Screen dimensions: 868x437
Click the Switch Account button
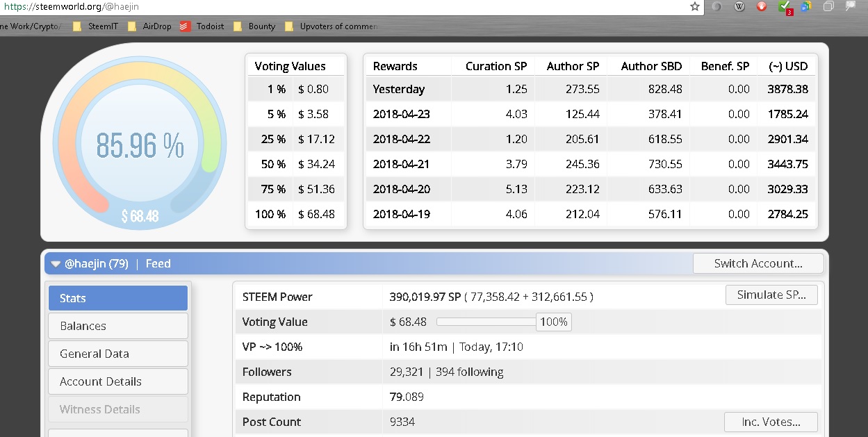[758, 263]
